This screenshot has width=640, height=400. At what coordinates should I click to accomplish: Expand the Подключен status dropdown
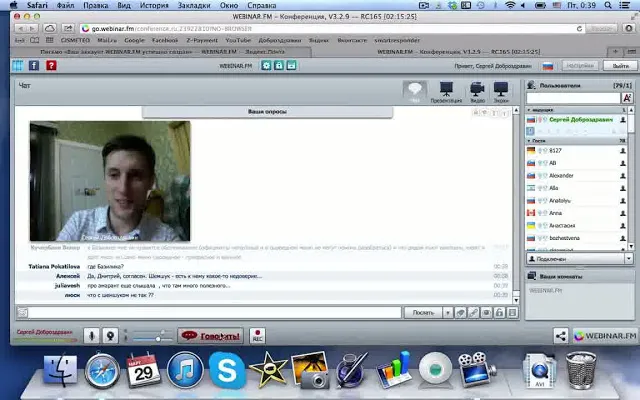point(629,258)
